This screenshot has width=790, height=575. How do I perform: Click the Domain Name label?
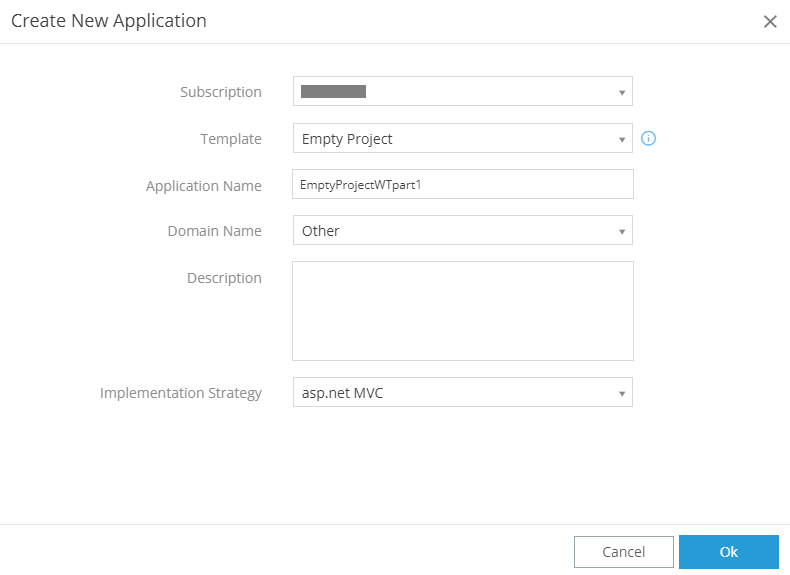click(x=214, y=231)
